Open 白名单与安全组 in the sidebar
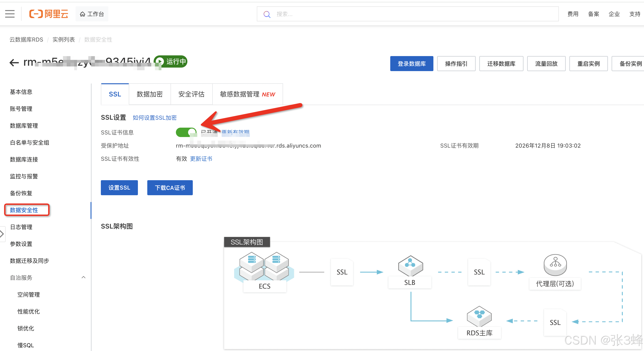This screenshot has width=644, height=351. click(x=30, y=142)
